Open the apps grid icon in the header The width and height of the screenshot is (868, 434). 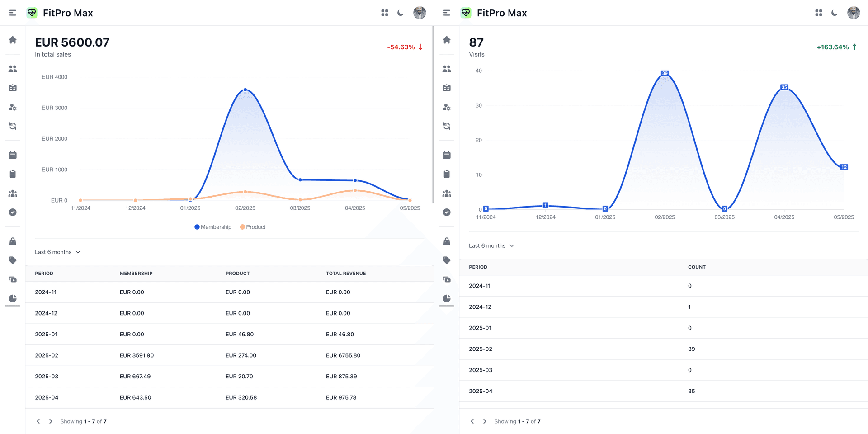point(384,12)
